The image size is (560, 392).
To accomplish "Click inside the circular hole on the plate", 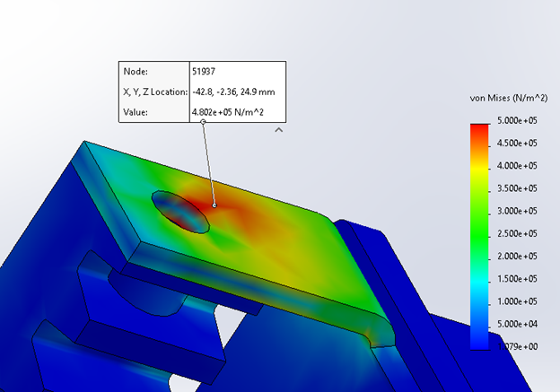I will pyautogui.click(x=181, y=212).
